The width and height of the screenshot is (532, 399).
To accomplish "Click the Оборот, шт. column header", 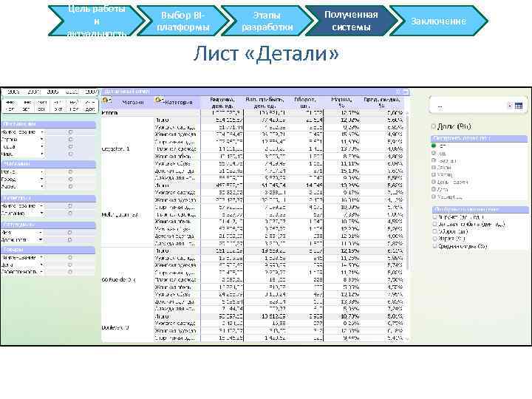I will (304, 103).
